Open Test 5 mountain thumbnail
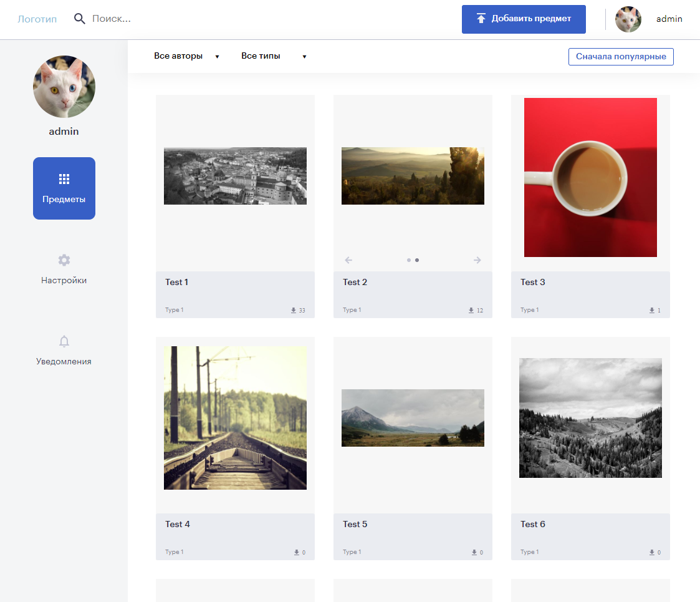 tap(413, 418)
